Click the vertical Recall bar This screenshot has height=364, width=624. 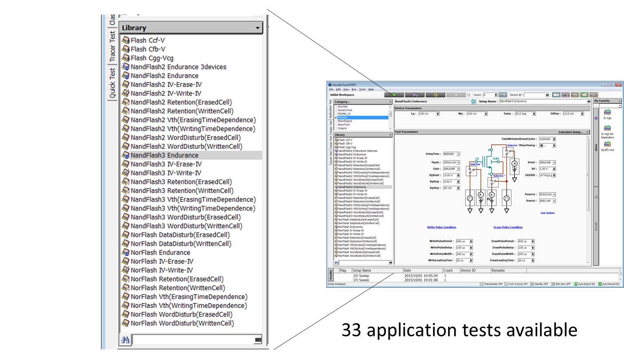596,226
